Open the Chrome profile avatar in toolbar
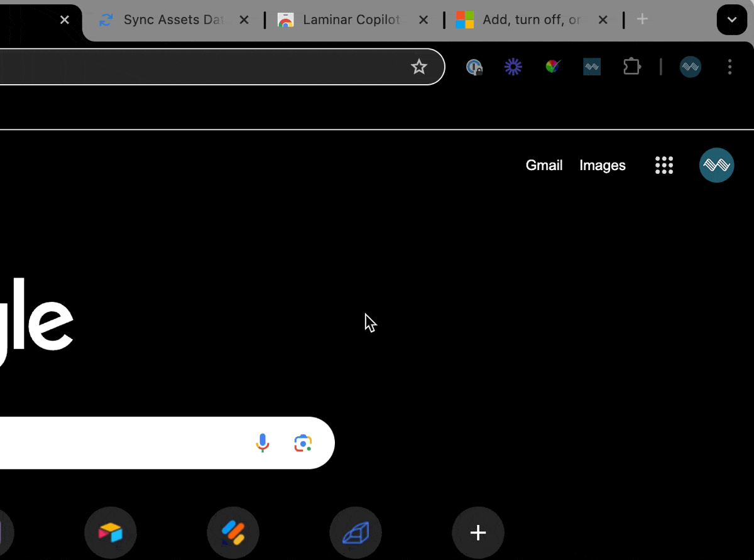Image resolution: width=754 pixels, height=560 pixels. pyautogui.click(x=691, y=67)
